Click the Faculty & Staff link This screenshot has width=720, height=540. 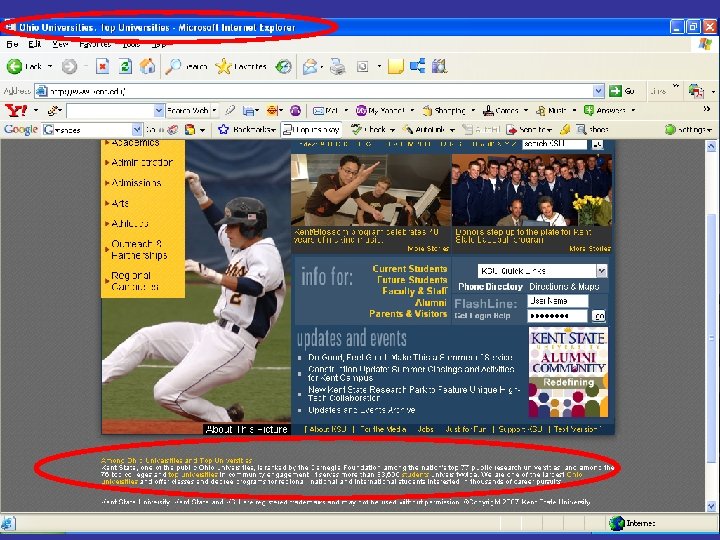tap(415, 291)
